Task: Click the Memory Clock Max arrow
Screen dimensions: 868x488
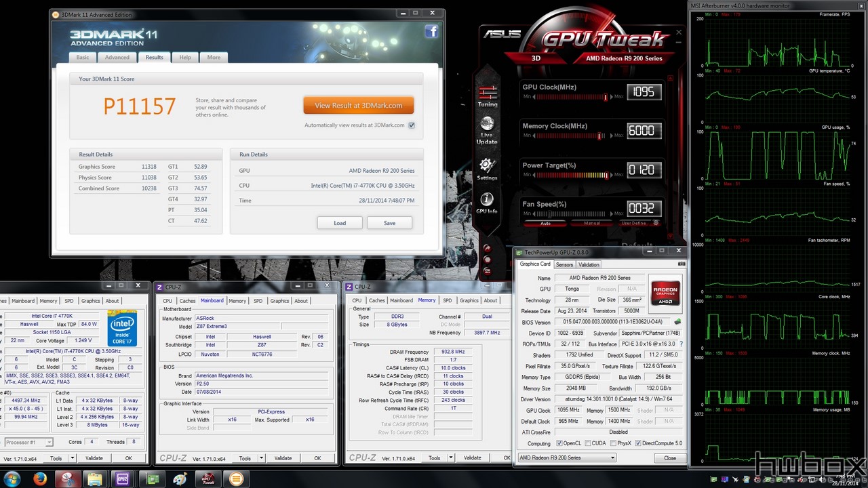Action: [x=611, y=136]
